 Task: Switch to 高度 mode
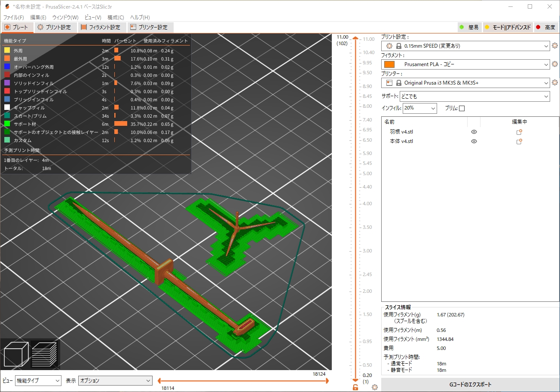pos(546,27)
